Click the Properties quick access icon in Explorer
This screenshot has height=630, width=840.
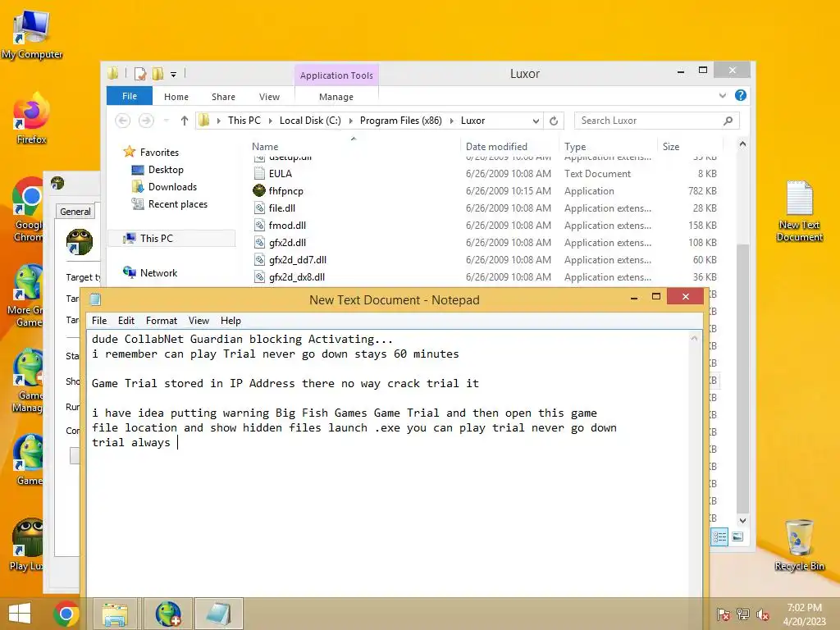[x=139, y=74]
